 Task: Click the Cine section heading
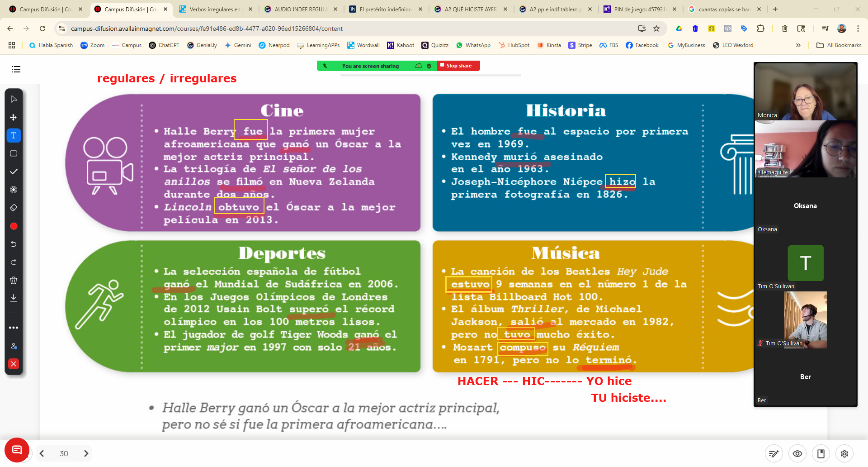[282, 110]
